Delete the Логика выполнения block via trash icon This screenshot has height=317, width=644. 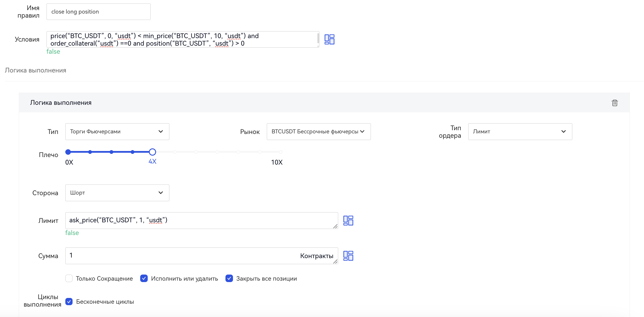[615, 103]
